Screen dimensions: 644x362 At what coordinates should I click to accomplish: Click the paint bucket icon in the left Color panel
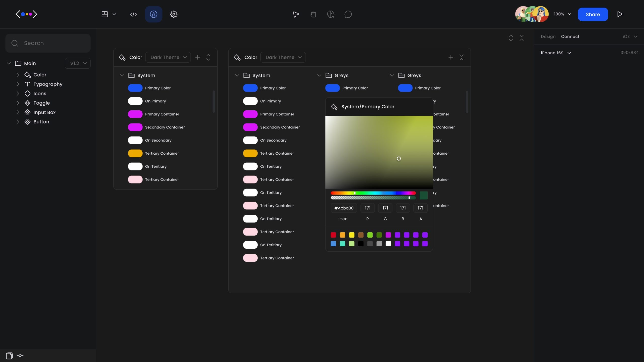[x=122, y=57]
